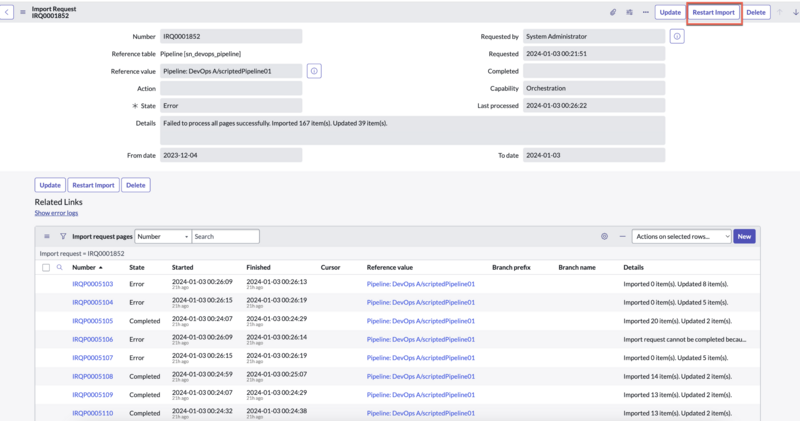
Task: Personalize list columns with gear icon
Action: point(604,236)
